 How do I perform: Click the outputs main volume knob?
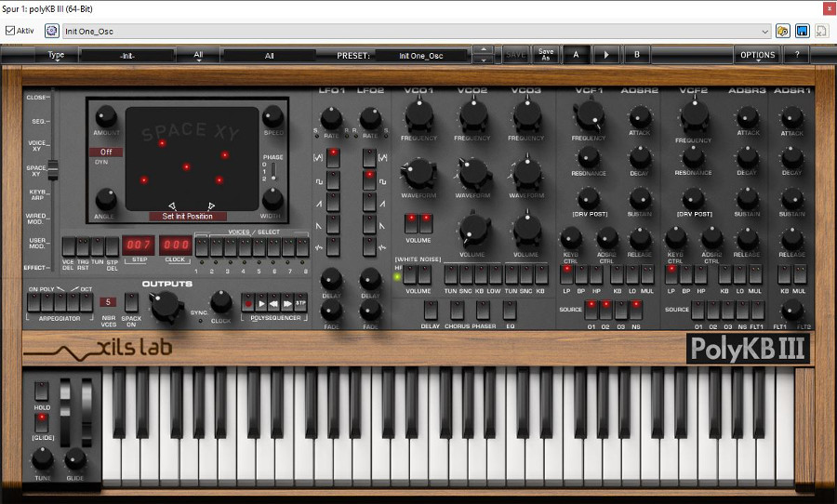tap(166, 307)
